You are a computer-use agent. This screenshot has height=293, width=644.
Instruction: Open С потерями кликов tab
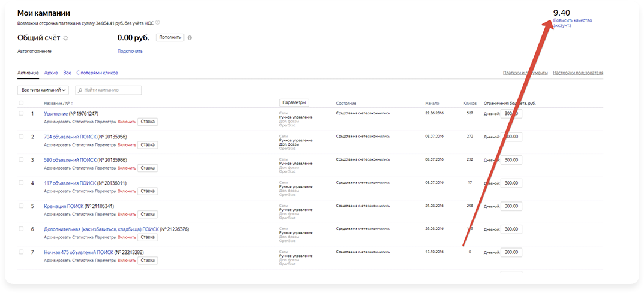97,73
